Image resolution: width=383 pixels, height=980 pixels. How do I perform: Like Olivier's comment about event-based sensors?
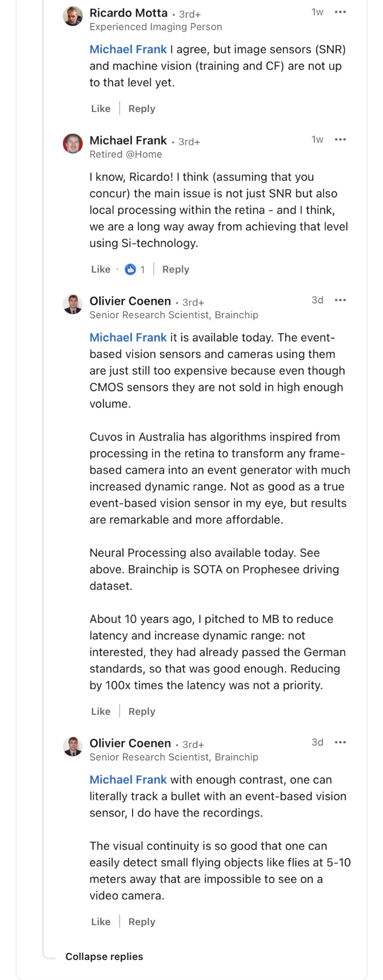coord(101,711)
